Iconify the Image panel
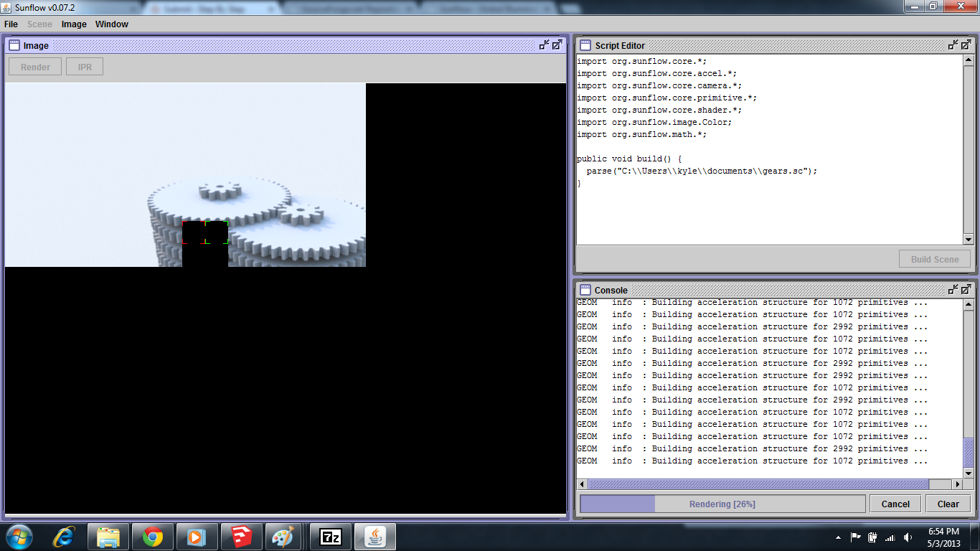980x551 pixels. click(544, 44)
